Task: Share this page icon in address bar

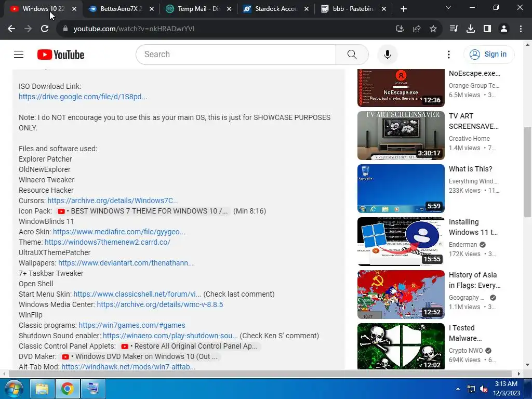Action: click(x=417, y=29)
